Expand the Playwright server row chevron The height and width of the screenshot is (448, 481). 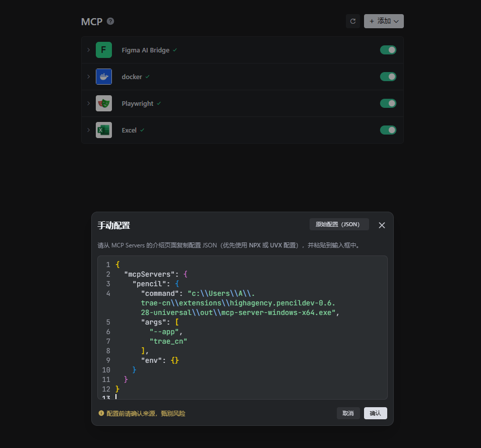tap(88, 103)
